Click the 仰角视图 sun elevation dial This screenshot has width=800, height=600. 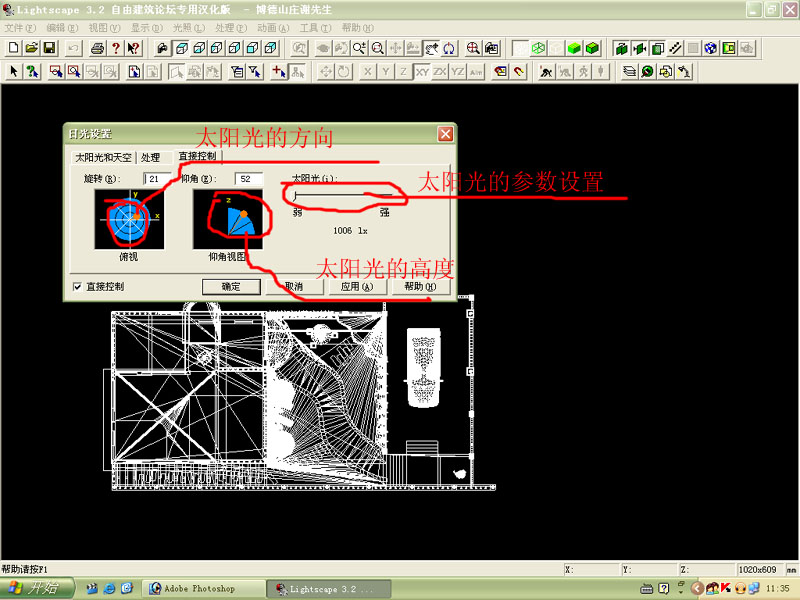[228, 219]
